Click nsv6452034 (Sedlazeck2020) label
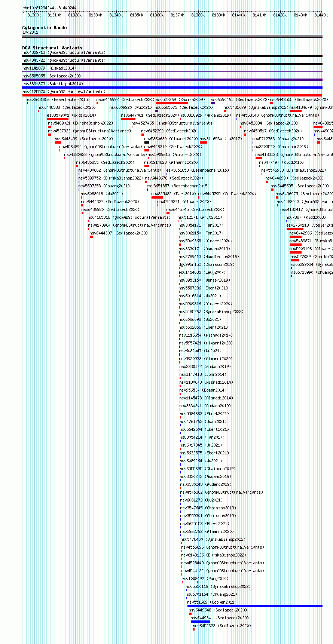Viewport: 333px width, 644px height. 269,123
